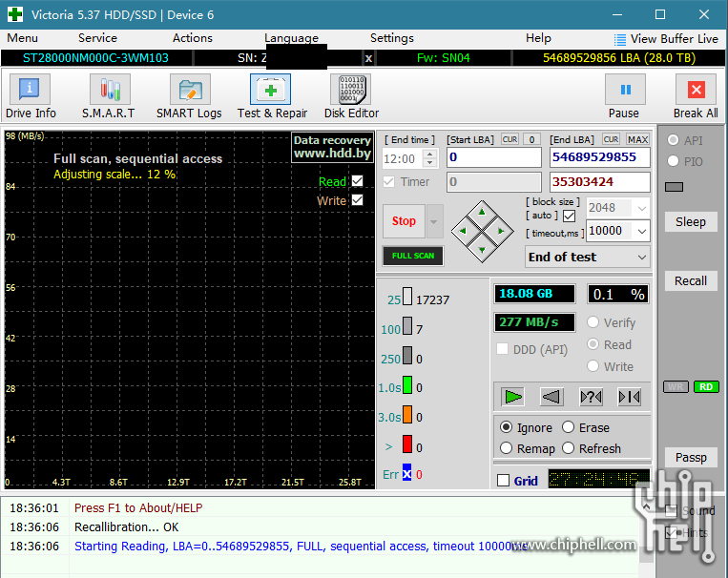
Task: Select the PIO access mode
Action: 673,161
